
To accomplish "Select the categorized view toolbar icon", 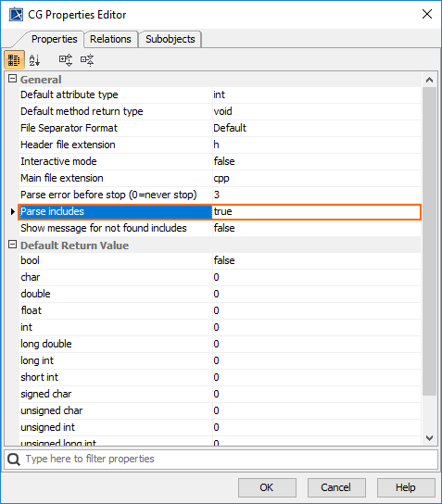I will point(14,60).
